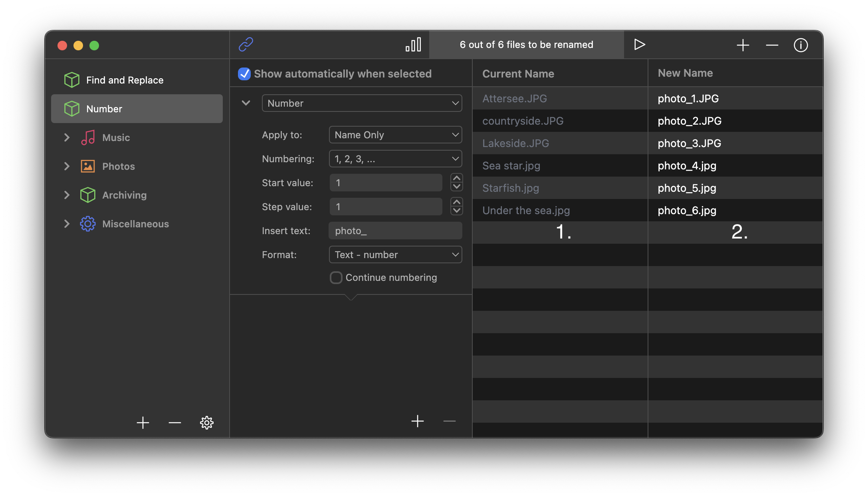Click the add new rule button
Screen dimensions: 868x497
click(x=417, y=422)
